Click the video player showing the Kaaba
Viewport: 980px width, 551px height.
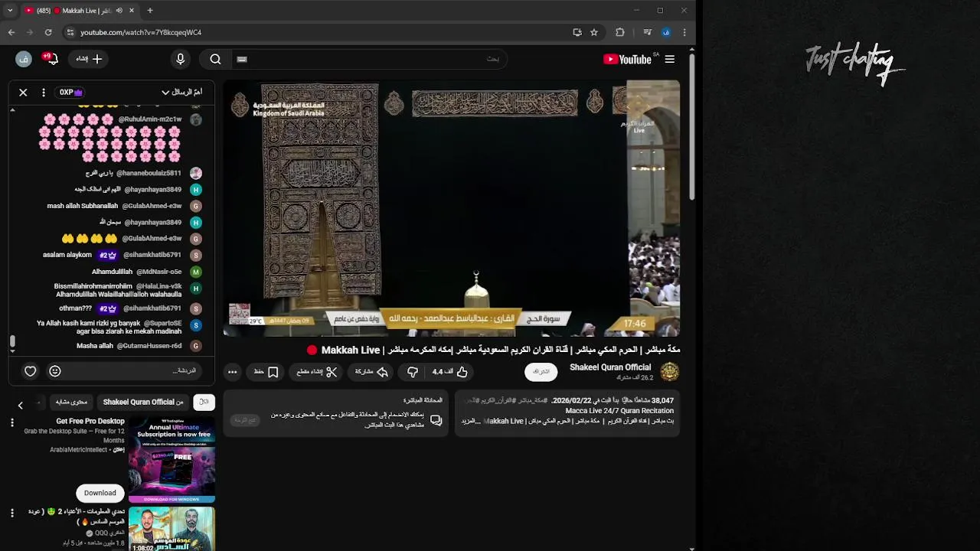click(x=452, y=208)
